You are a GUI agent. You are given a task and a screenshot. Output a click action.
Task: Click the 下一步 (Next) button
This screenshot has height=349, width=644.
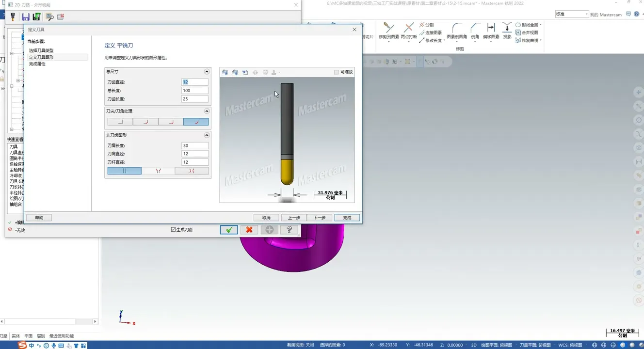[x=320, y=218]
